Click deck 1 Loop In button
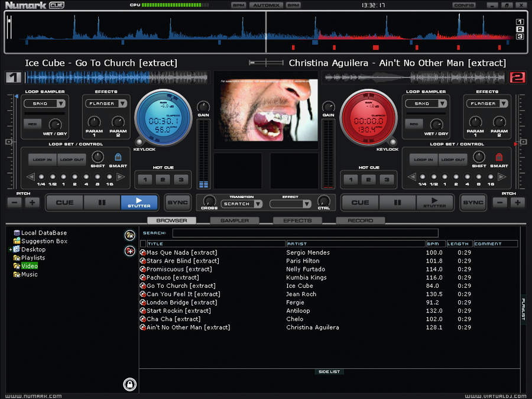 tap(43, 160)
